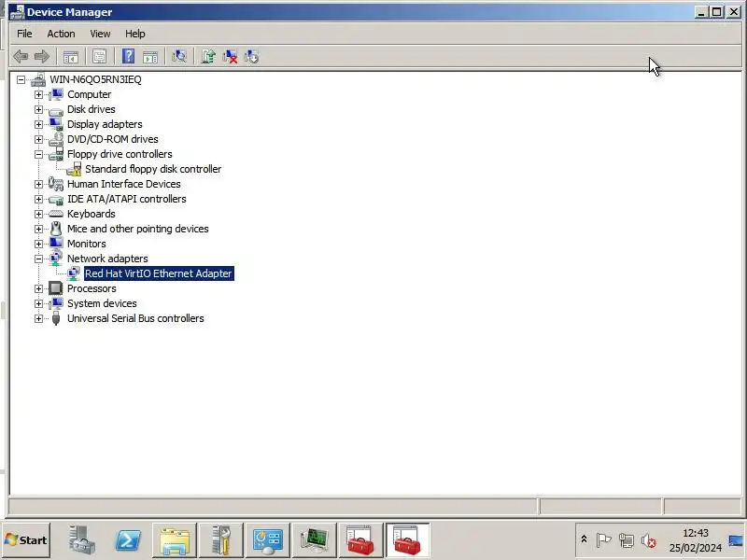This screenshot has height=560, width=747.
Task: Open the Help menu
Action: [134, 34]
